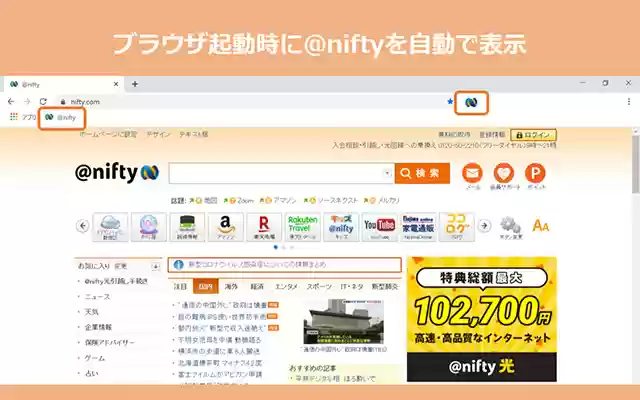Open the @nifty bookmark in the bookmarks bar

point(61,118)
